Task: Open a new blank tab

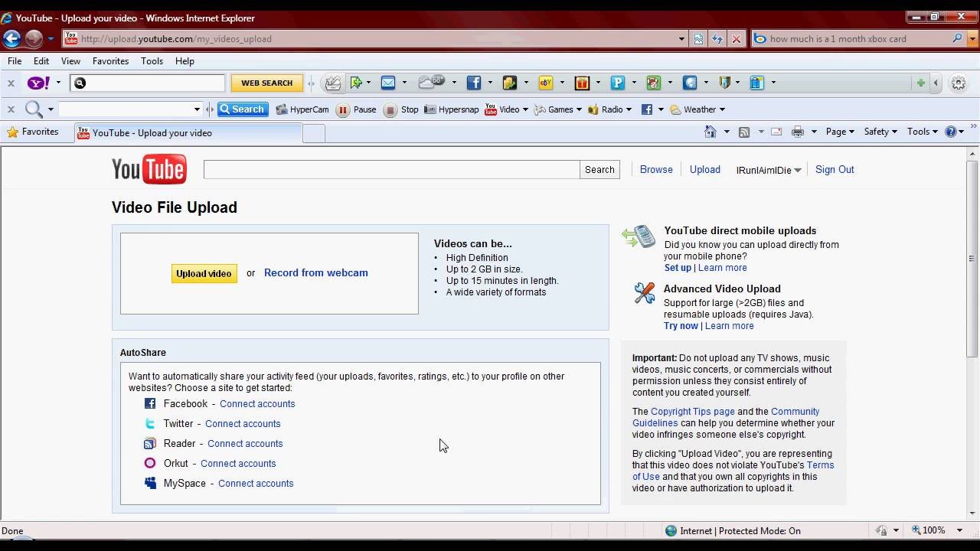Action: click(314, 133)
